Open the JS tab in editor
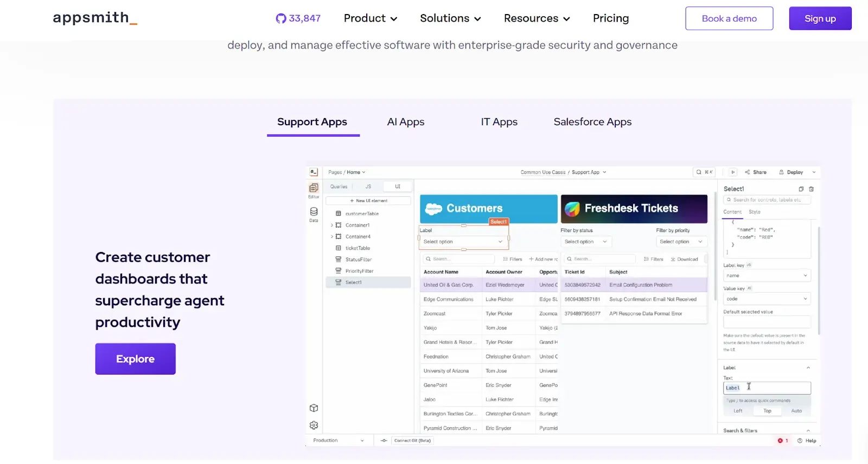 click(368, 186)
